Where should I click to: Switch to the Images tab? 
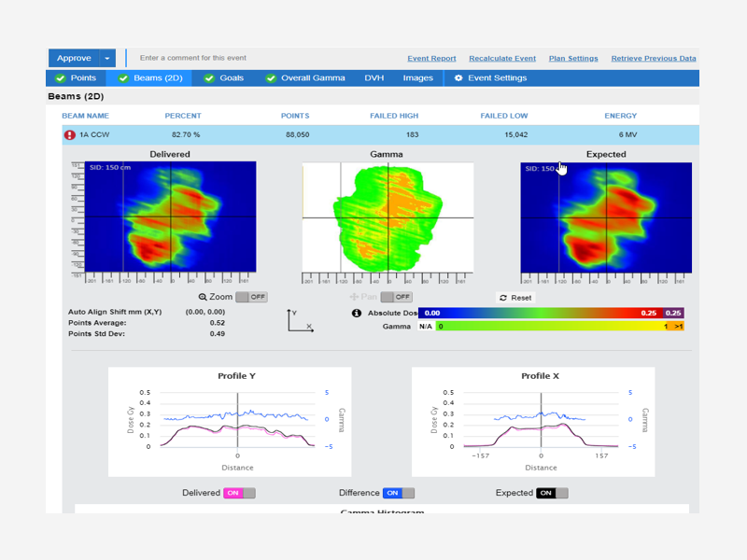click(417, 78)
